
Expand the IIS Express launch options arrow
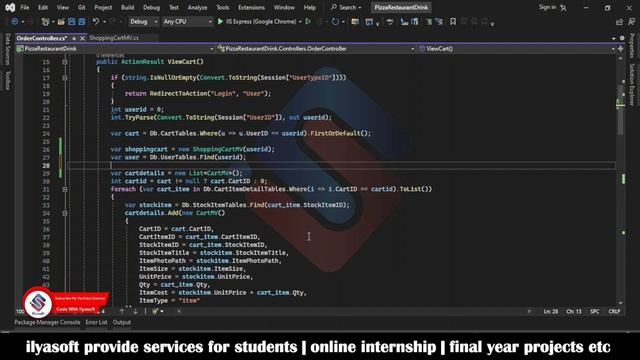(300, 22)
